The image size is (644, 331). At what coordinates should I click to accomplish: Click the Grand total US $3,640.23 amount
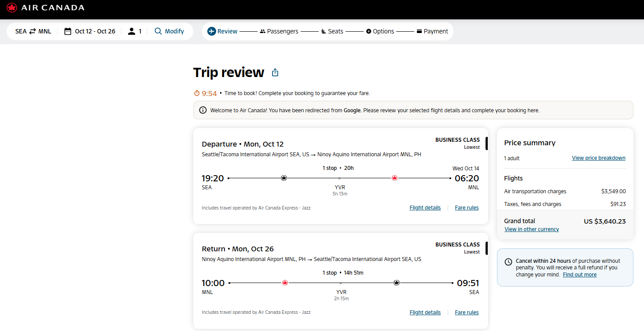click(x=605, y=221)
